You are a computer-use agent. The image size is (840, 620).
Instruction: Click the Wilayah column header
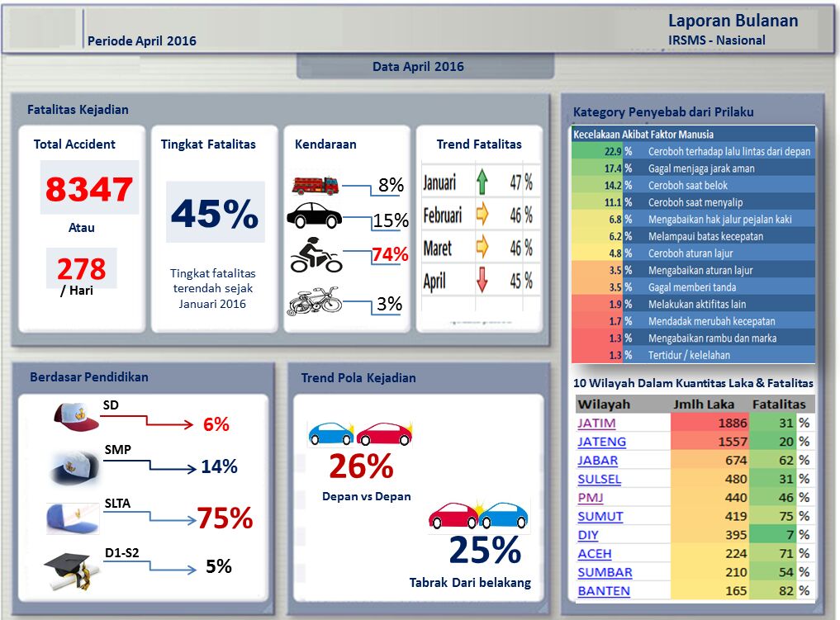(604, 405)
